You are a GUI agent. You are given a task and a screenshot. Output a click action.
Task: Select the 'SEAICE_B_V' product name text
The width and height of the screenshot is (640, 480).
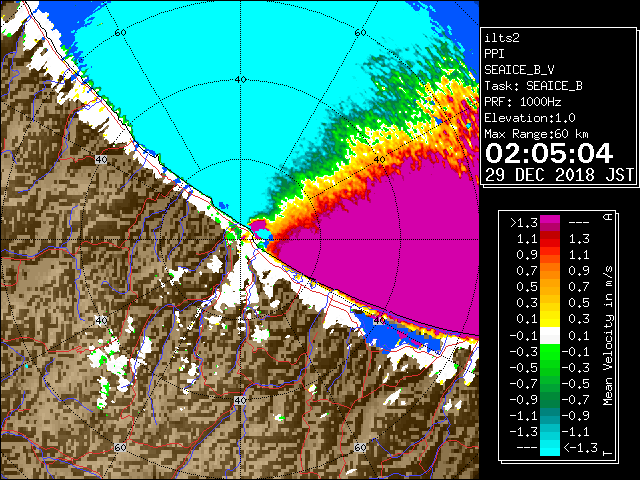(x=519, y=70)
